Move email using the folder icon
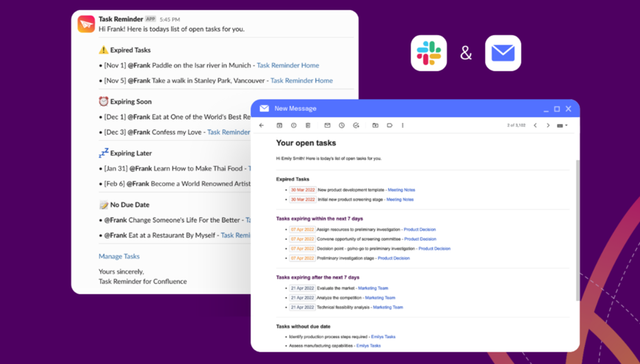Image resolution: width=640 pixels, height=364 pixels. click(375, 125)
